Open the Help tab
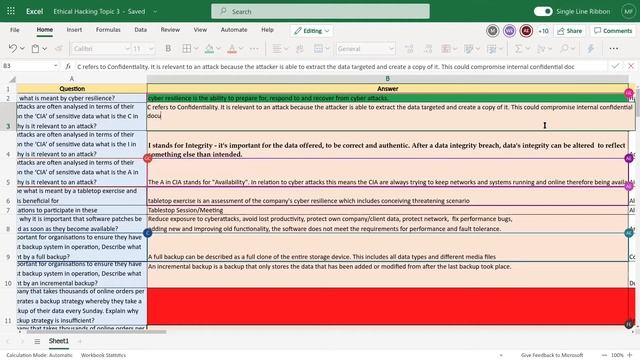 tap(267, 30)
